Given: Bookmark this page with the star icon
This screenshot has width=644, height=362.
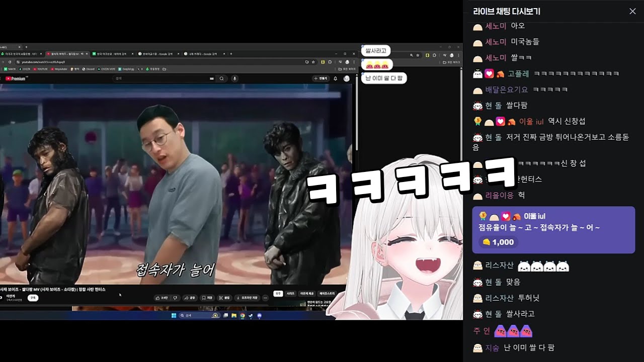Looking at the screenshot, I should [313, 62].
